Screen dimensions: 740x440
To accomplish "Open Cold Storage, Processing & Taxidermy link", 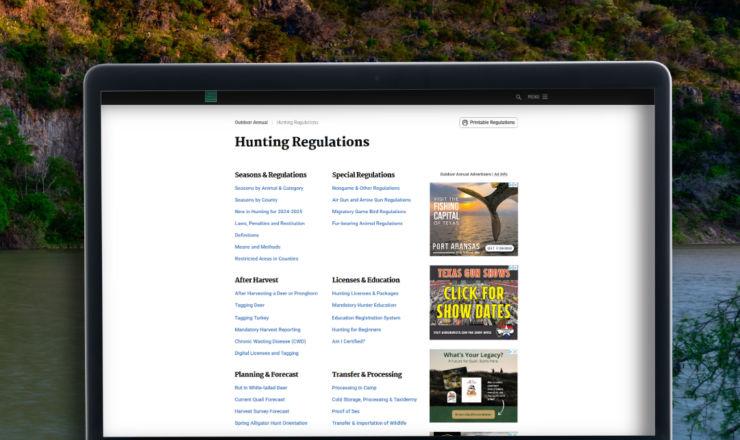I will tap(374, 399).
